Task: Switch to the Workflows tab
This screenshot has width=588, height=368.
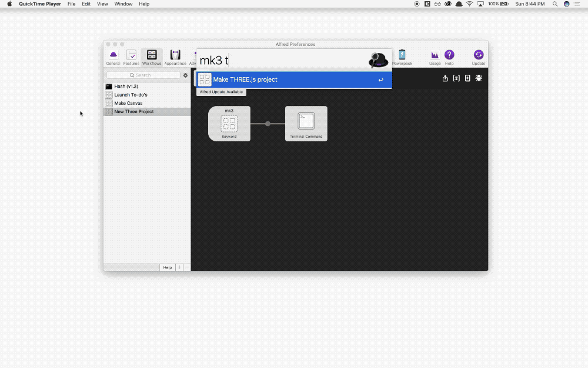Action: (x=152, y=58)
